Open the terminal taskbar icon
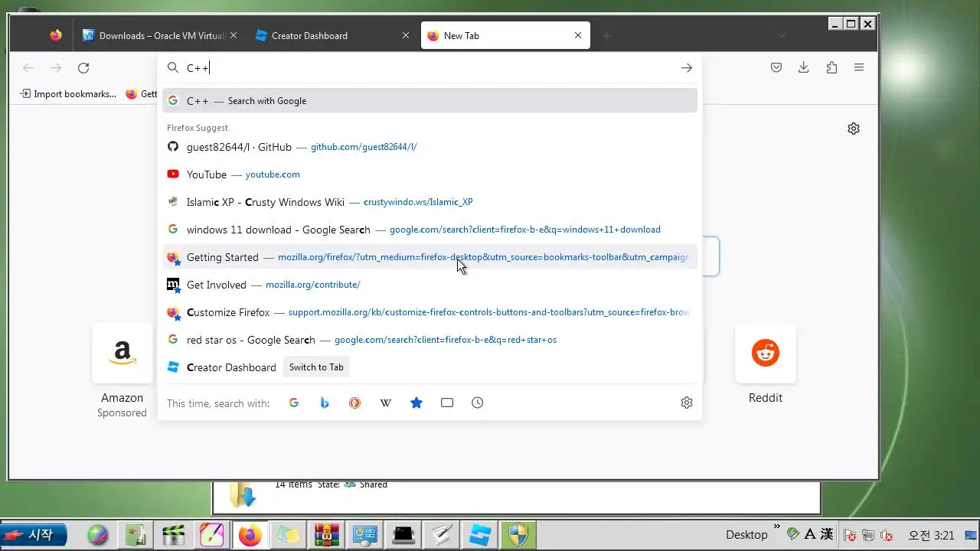Viewport: 980px width, 551px height. click(403, 535)
